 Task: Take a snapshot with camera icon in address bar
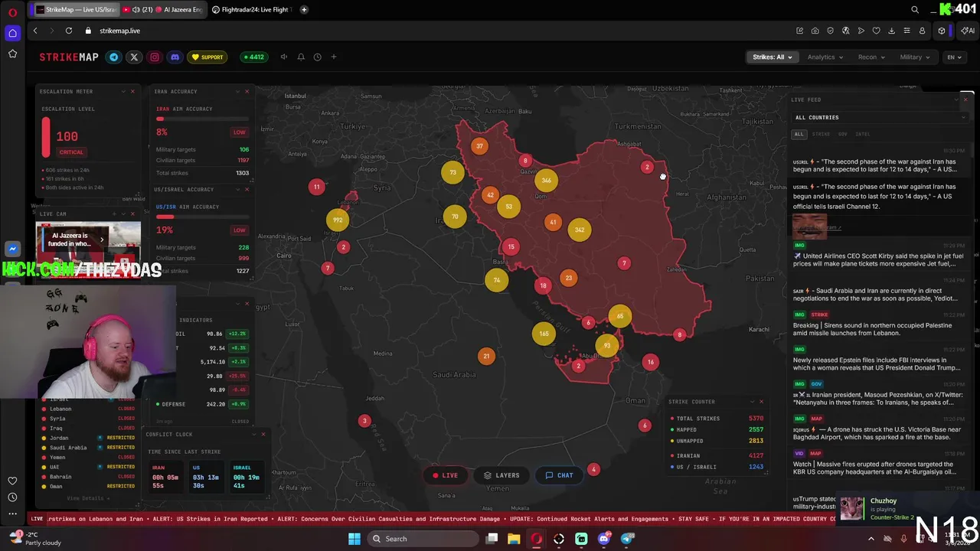815,31
